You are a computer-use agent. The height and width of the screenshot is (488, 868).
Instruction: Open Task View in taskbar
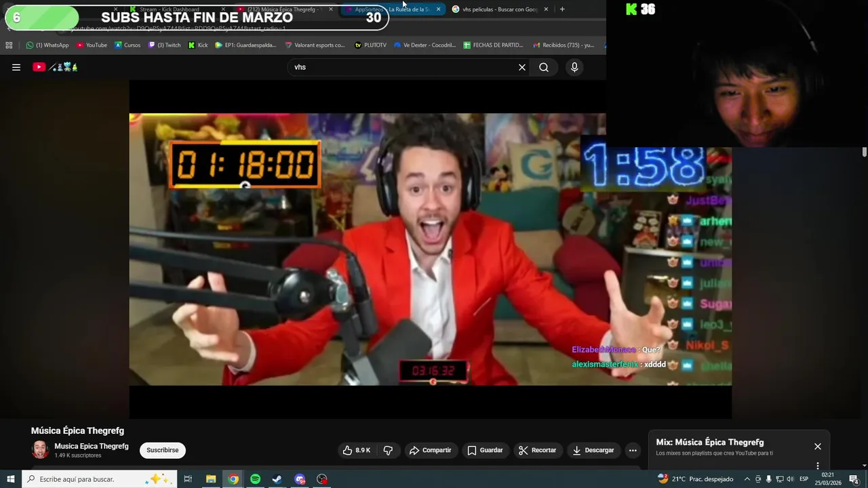click(188, 479)
